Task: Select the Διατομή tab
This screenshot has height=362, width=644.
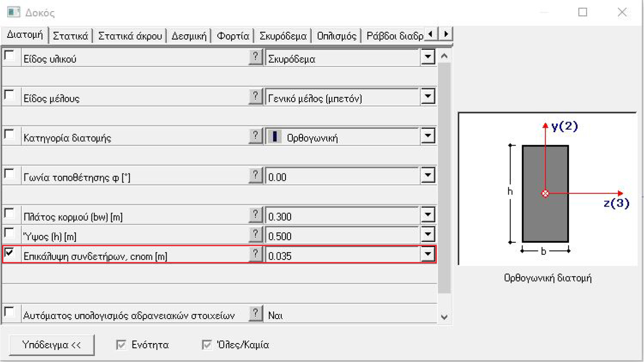Action: [25, 35]
